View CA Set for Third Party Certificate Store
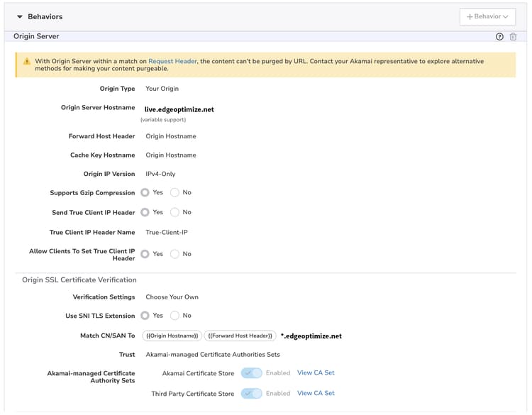 coord(316,394)
